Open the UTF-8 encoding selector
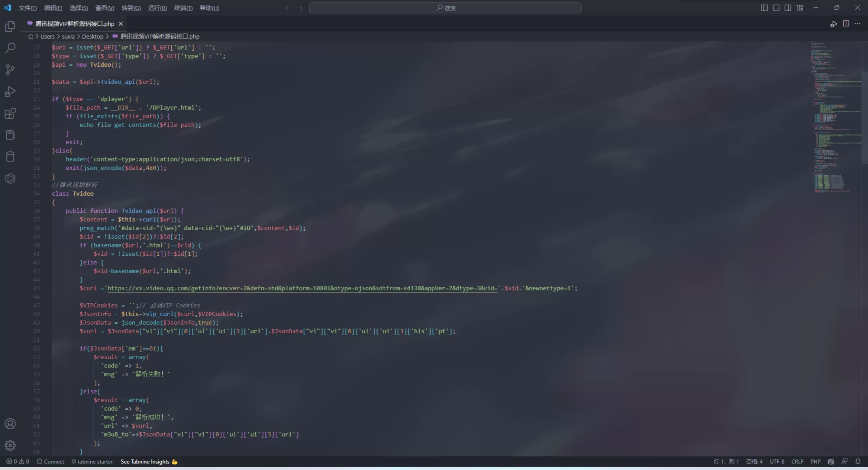This screenshot has width=868, height=470. click(777, 461)
